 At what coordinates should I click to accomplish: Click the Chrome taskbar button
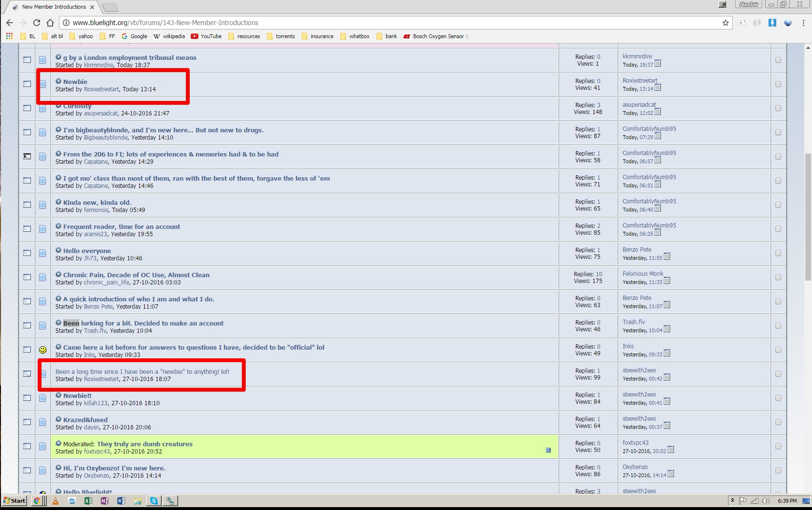(x=38, y=501)
